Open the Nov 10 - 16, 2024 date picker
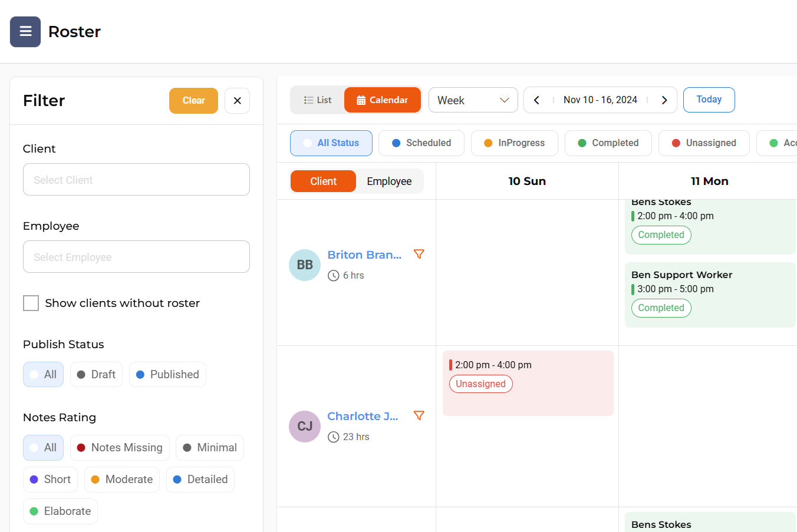The width and height of the screenshot is (797, 532). [600, 100]
